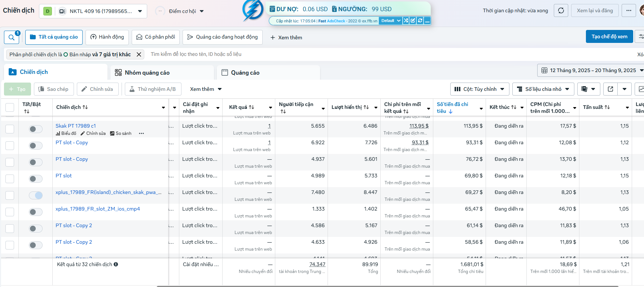Switch to the Chiến dịch tab

click(x=56, y=72)
